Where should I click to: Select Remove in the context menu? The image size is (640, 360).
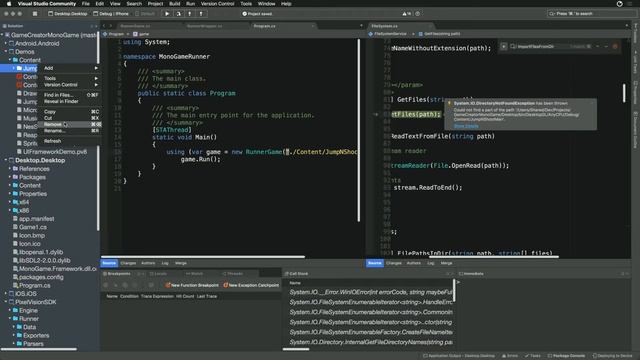(70, 124)
